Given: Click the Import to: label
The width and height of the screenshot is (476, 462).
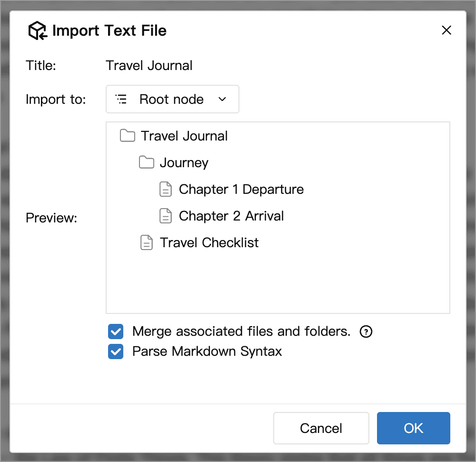Looking at the screenshot, I should point(56,99).
